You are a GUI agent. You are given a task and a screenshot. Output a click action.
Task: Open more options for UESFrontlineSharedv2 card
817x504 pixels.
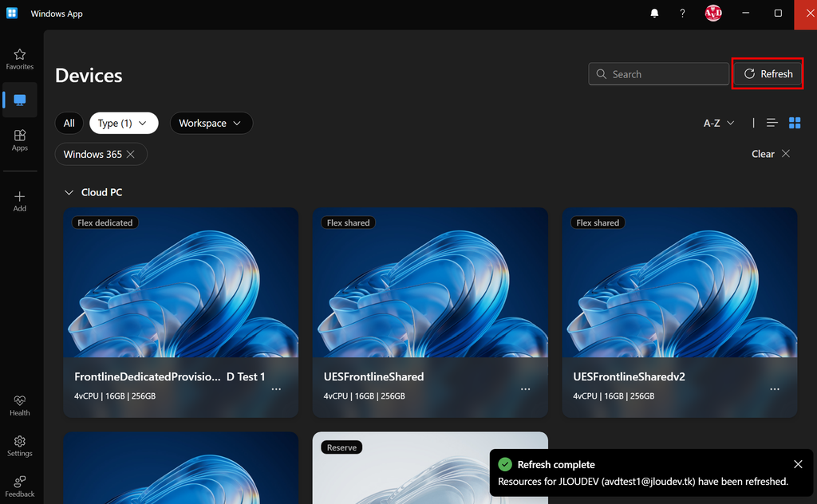[775, 389]
